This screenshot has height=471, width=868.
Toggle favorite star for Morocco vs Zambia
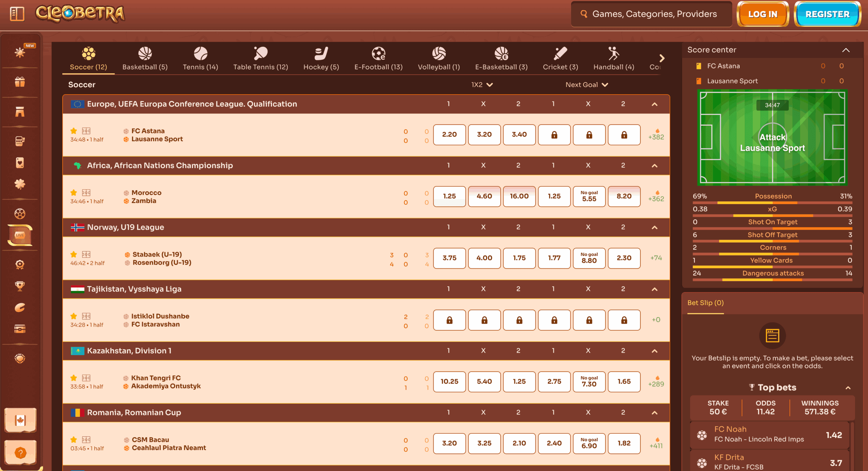pyautogui.click(x=74, y=193)
